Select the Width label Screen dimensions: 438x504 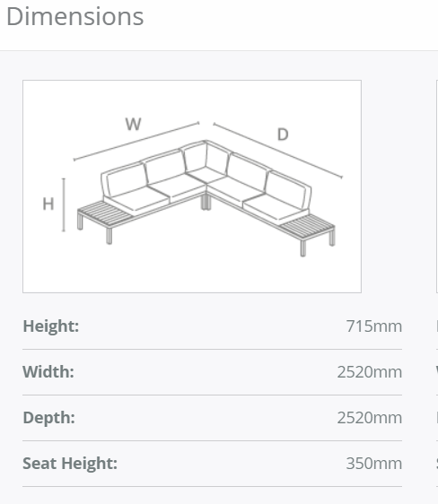[x=48, y=372]
